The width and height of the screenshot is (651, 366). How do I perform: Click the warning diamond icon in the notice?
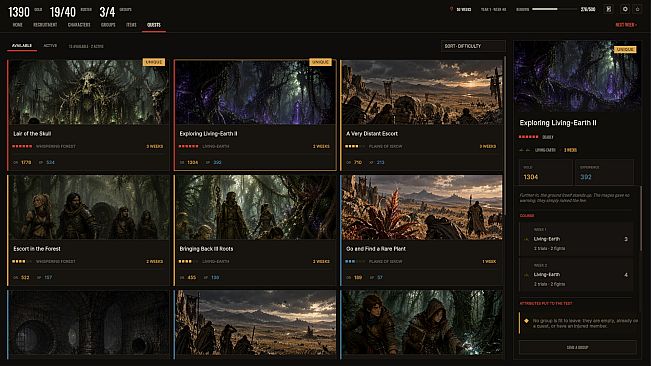526,321
